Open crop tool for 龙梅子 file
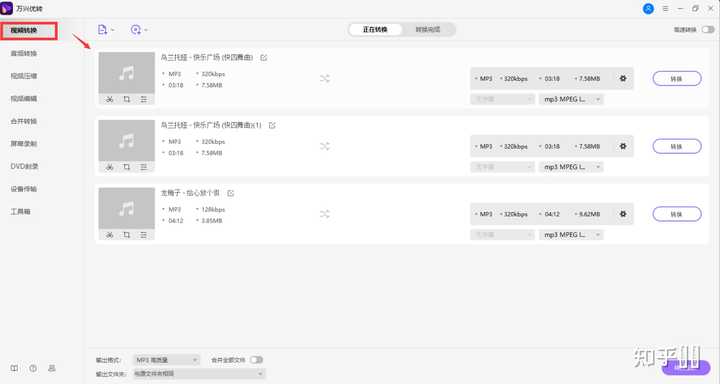 pyautogui.click(x=127, y=235)
